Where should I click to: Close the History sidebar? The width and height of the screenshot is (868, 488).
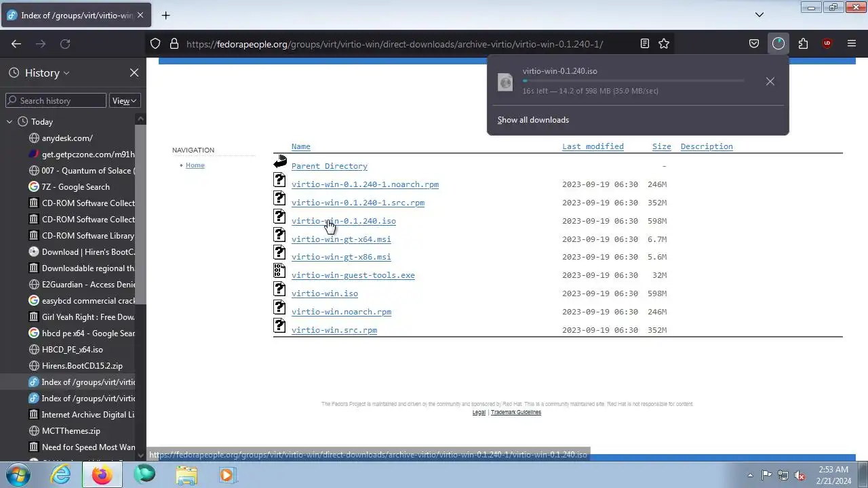(x=134, y=73)
